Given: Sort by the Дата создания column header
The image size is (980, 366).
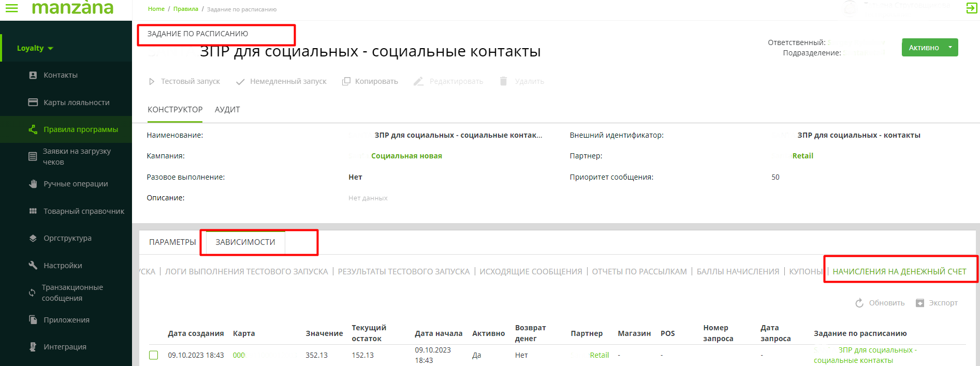Looking at the screenshot, I should pyautogui.click(x=196, y=333).
